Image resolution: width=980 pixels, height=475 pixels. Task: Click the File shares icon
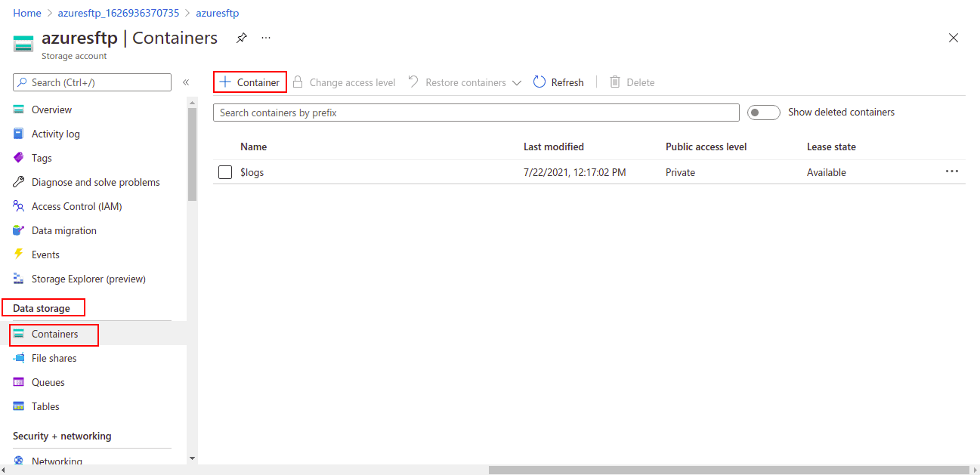(19, 358)
